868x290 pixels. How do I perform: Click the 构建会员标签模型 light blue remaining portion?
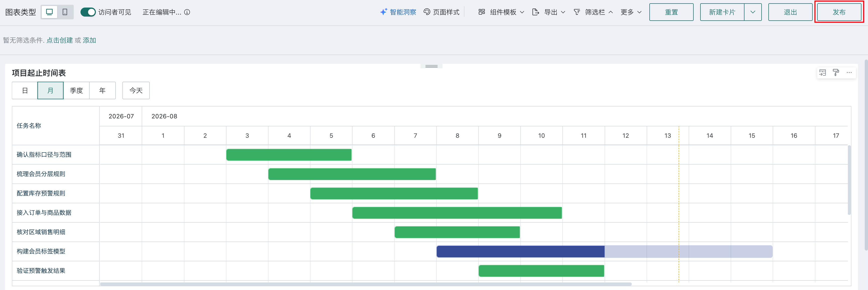[x=688, y=252]
